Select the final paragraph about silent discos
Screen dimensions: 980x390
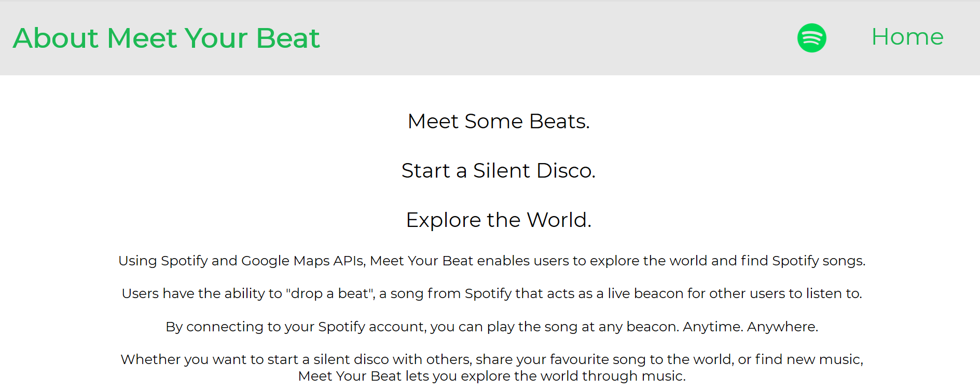click(x=492, y=367)
